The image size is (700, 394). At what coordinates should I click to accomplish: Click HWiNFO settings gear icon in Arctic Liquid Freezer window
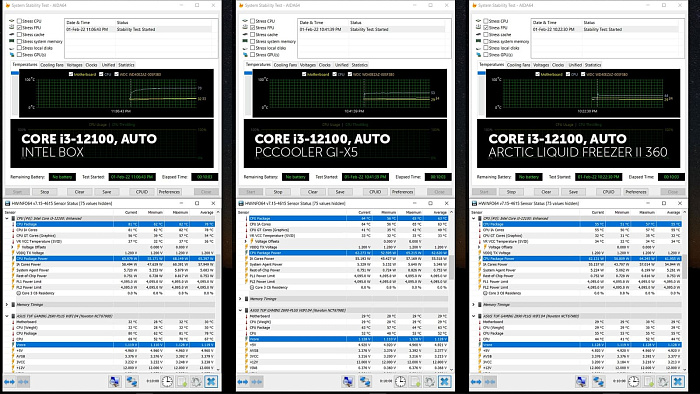663,382
